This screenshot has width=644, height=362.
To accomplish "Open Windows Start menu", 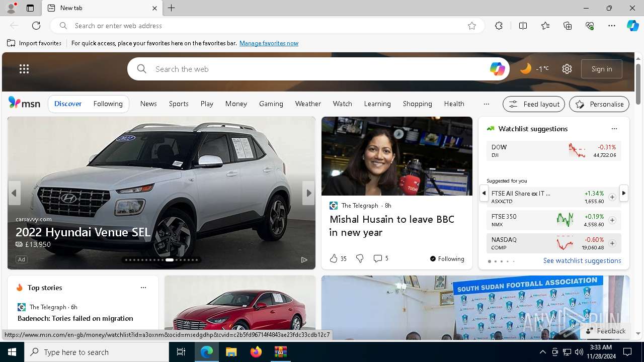I will 12,352.
